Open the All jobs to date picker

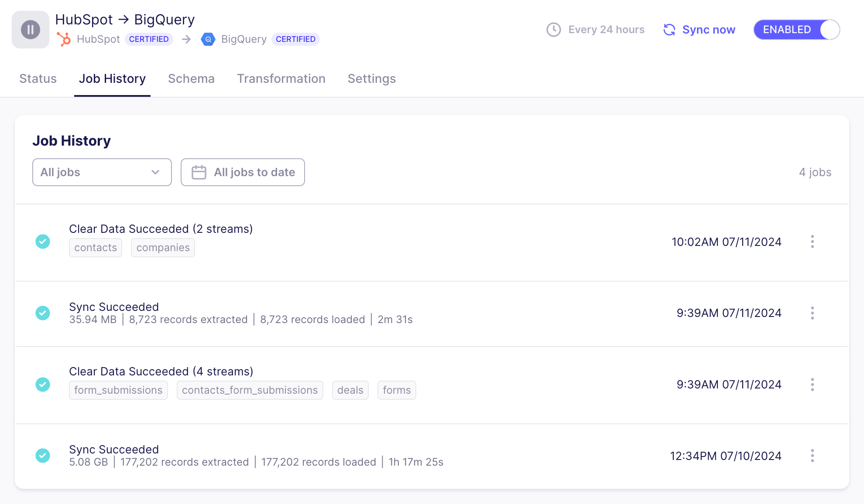pyautogui.click(x=243, y=172)
